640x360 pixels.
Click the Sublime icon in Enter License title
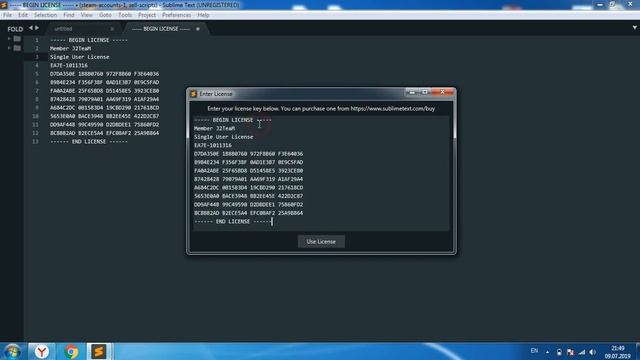193,94
